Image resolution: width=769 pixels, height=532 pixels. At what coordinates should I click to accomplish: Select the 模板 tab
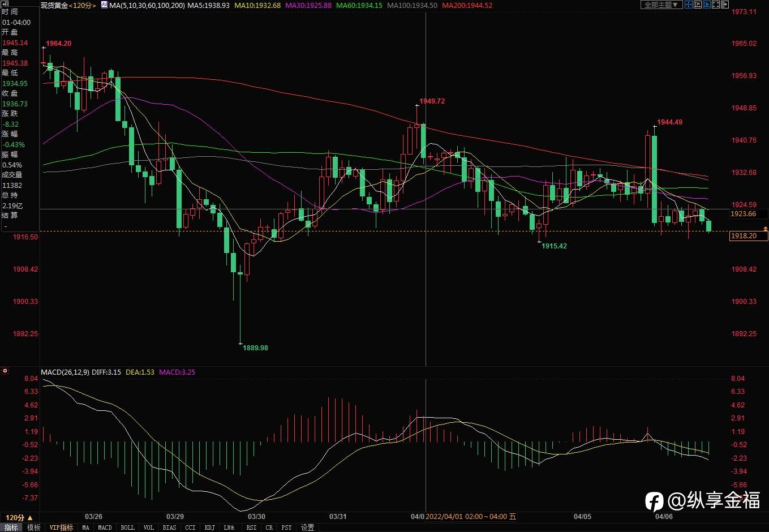[x=34, y=527]
